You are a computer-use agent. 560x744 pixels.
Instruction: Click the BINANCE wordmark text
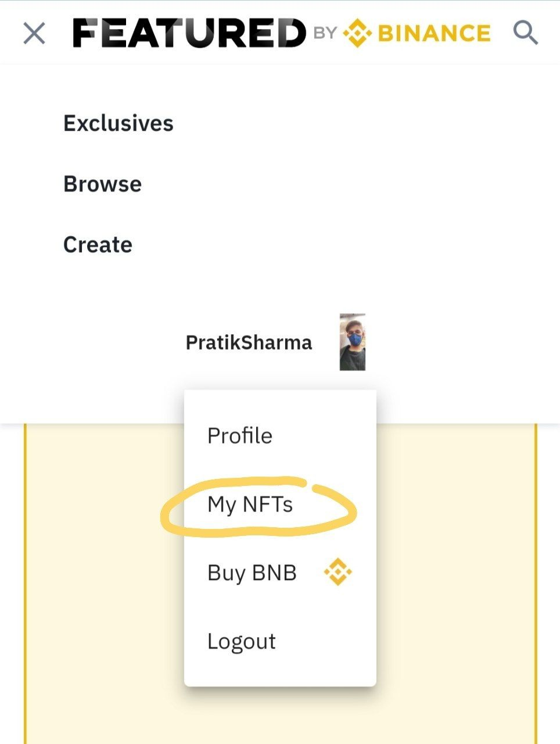[434, 33]
